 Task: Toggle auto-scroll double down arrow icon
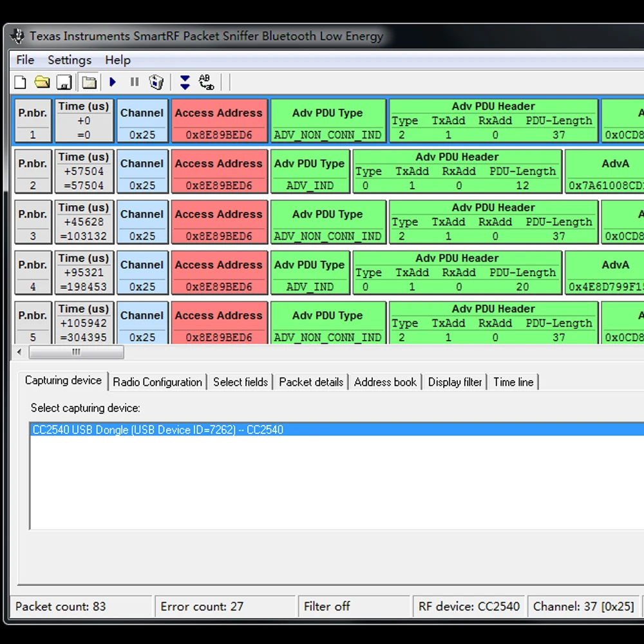(185, 82)
